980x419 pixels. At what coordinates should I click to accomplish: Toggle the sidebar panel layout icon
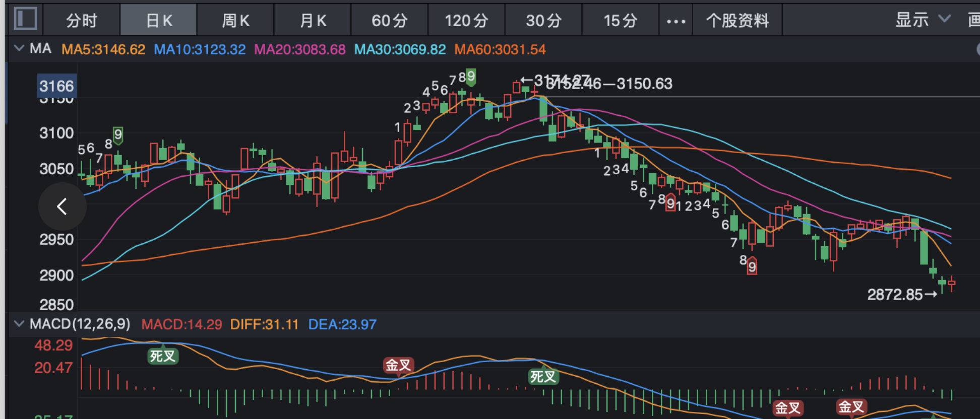(26, 19)
